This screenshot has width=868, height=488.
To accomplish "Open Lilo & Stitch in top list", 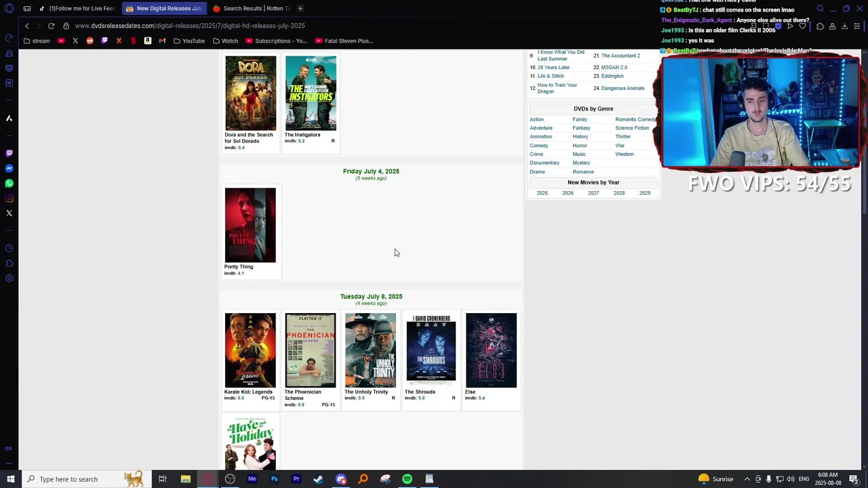I will click(x=551, y=76).
